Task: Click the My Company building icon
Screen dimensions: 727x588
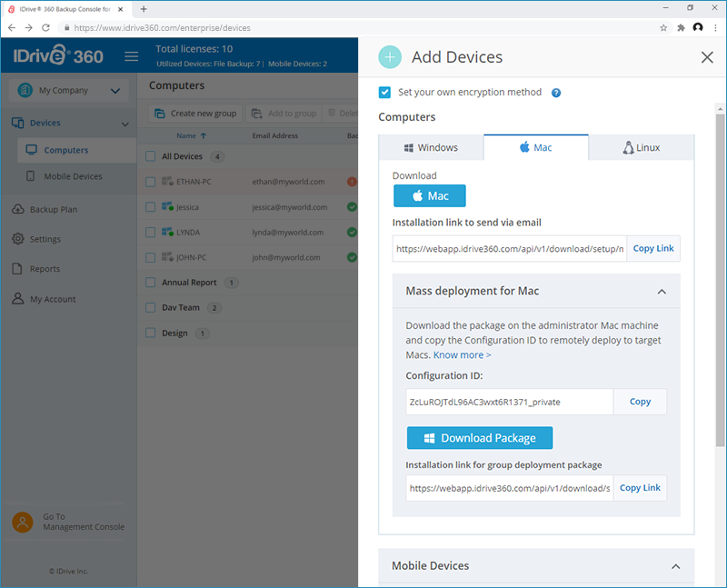Action: (x=25, y=90)
